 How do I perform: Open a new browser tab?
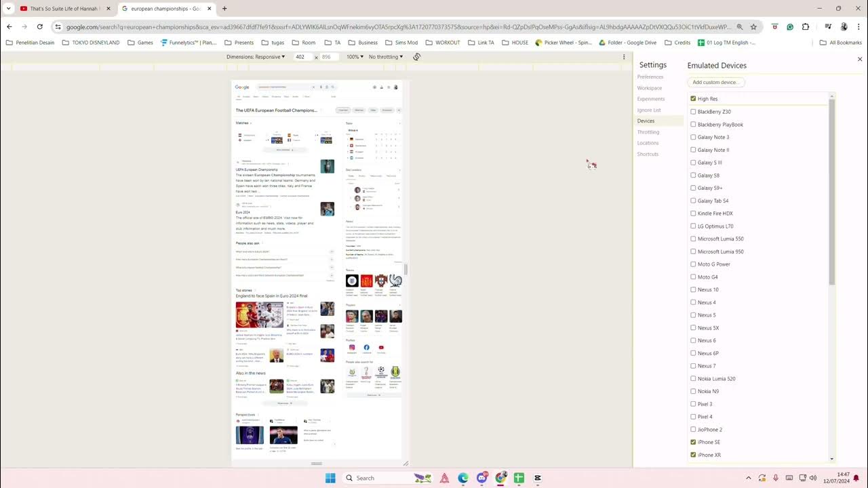(x=224, y=9)
